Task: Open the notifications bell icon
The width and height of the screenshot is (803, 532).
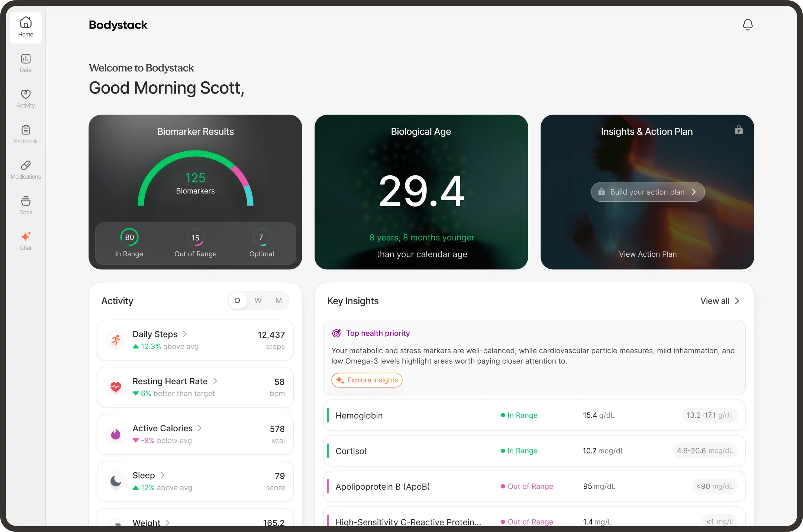Action: (747, 25)
